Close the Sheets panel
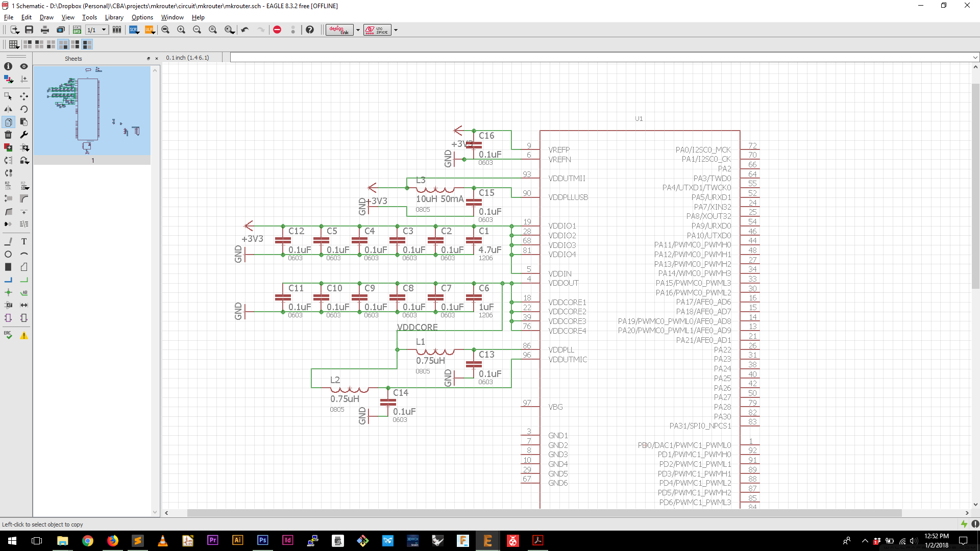 pyautogui.click(x=157, y=59)
